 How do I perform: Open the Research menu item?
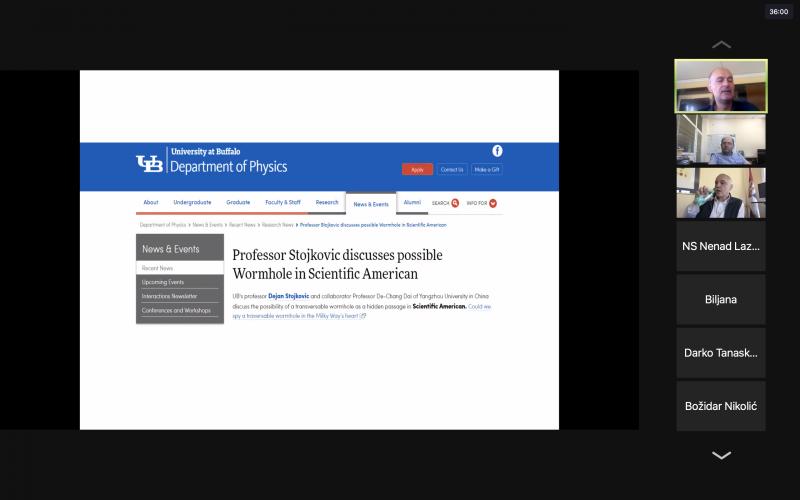[x=327, y=203]
